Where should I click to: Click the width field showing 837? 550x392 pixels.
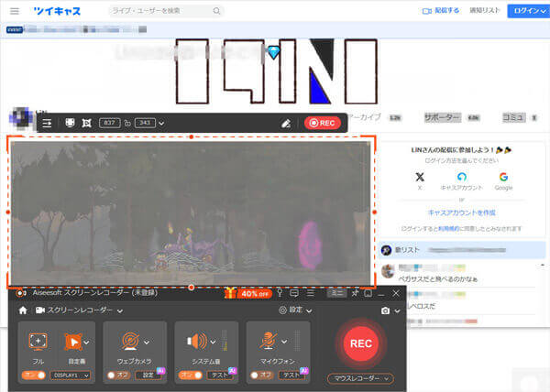click(x=110, y=123)
